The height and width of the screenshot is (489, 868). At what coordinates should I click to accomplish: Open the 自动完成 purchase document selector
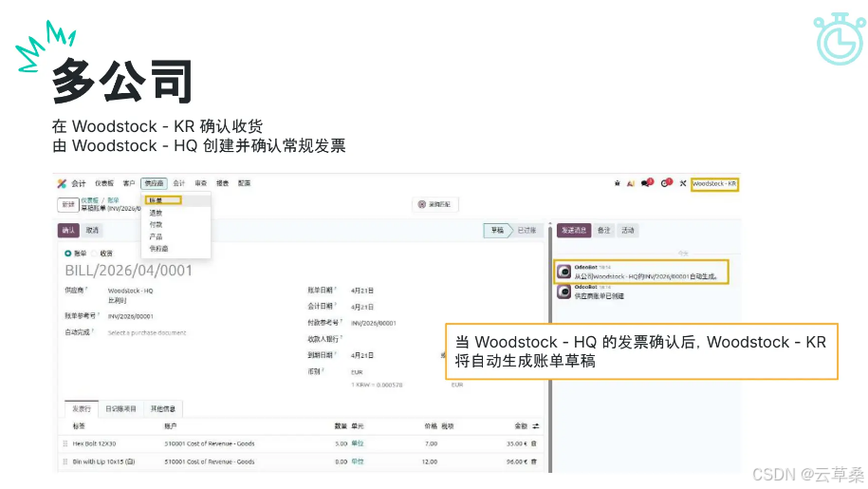[147, 333]
